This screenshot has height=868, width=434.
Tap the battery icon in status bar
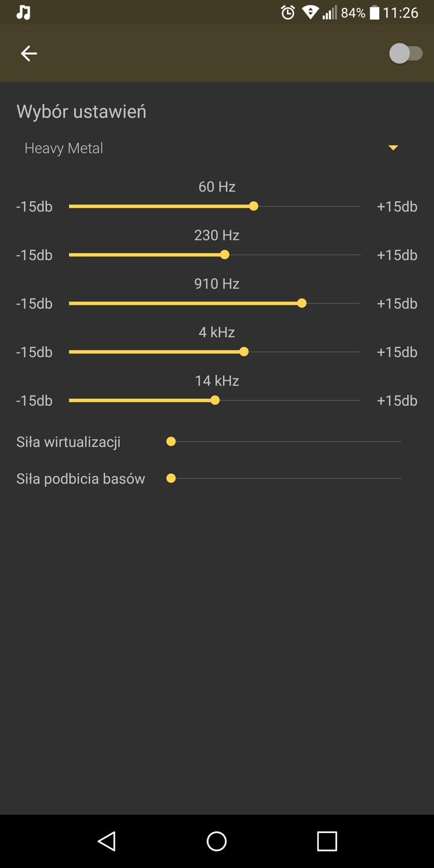(375, 13)
